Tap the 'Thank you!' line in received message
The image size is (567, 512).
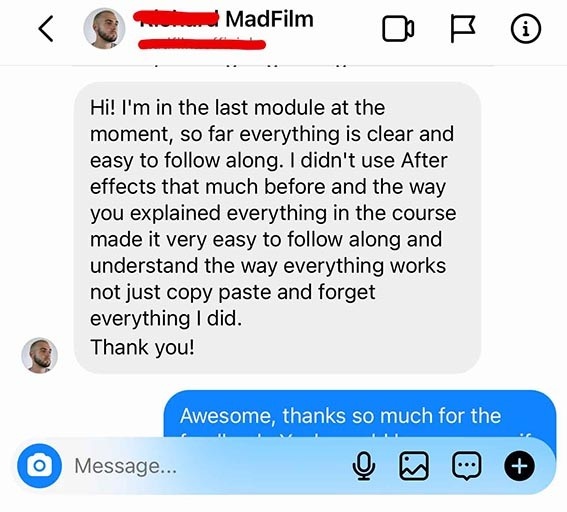(x=142, y=347)
